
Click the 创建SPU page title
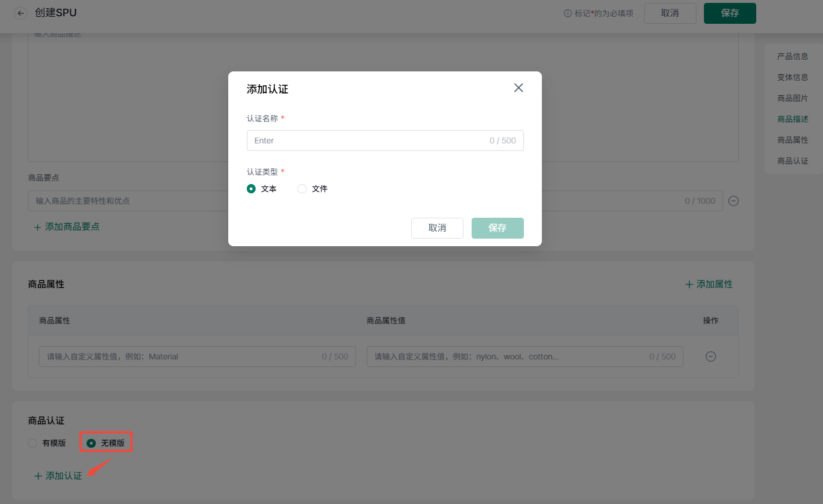[56, 13]
